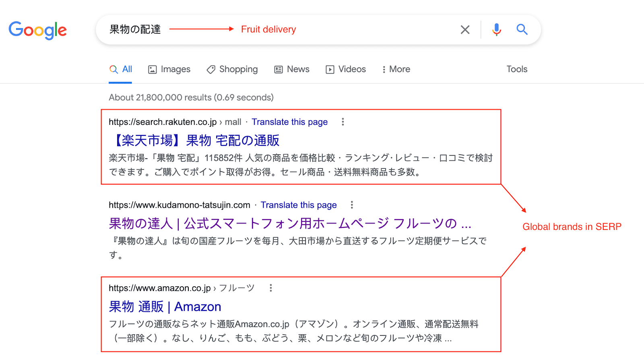Viewport: 644px width, 360px height.
Task: Switch to the Images tab
Action: (169, 69)
